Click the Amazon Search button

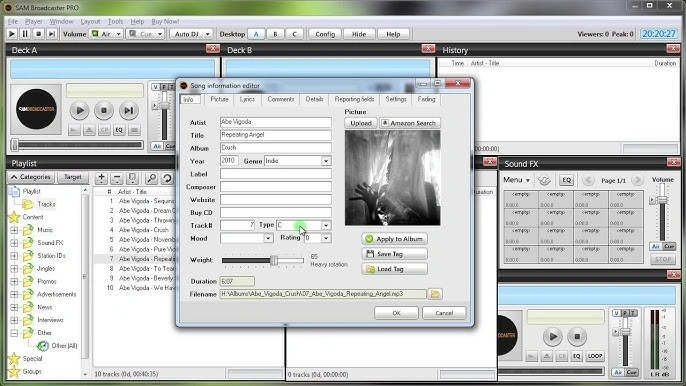tap(410, 123)
